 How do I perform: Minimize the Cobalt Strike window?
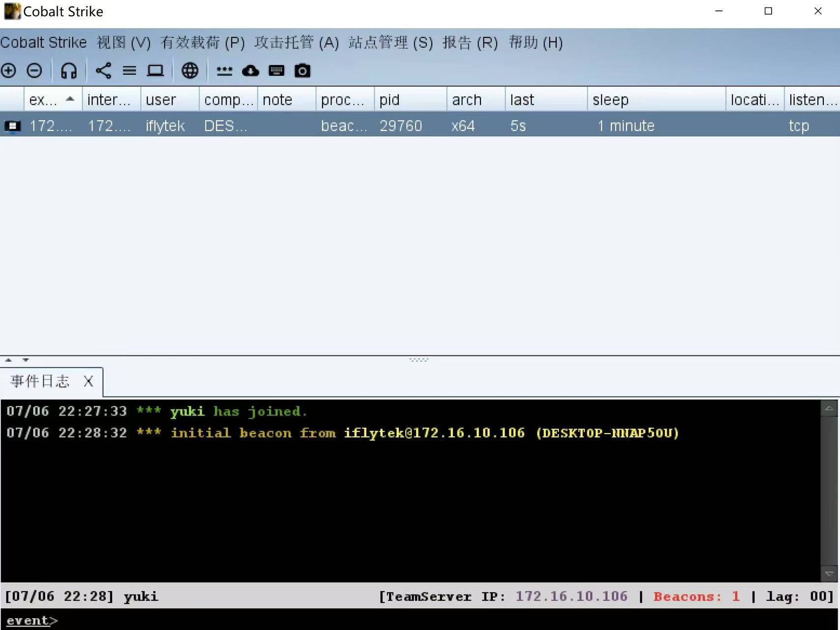point(719,11)
